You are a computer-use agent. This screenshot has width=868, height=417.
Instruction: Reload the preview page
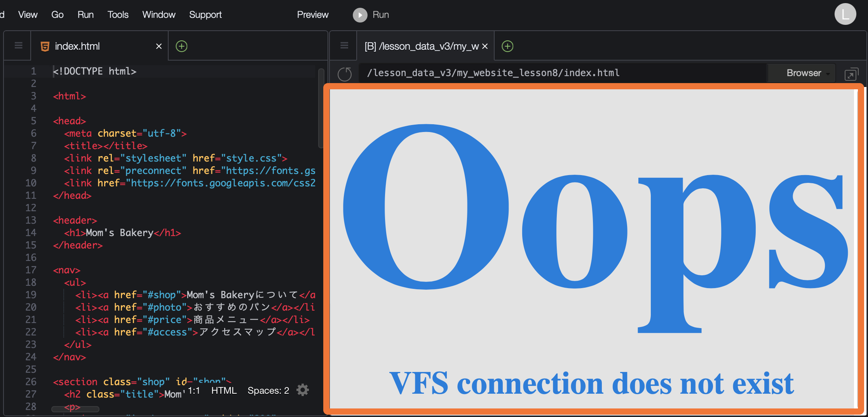pos(345,73)
